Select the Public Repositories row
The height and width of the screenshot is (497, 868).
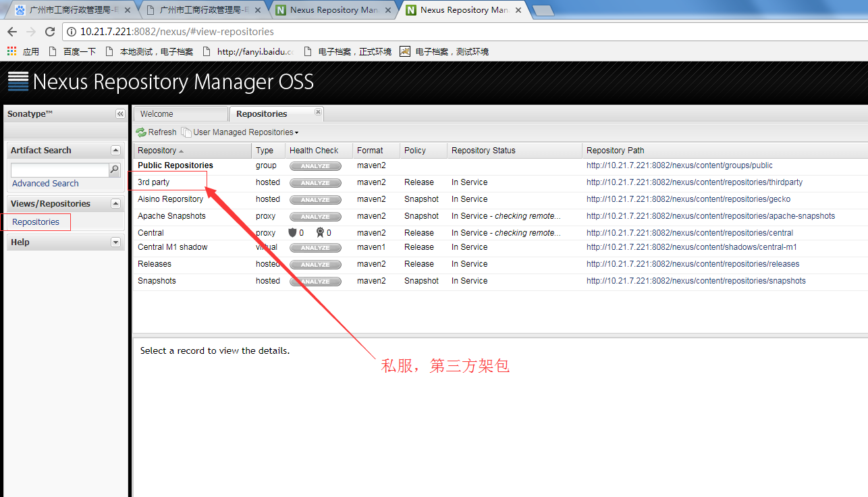pyautogui.click(x=500, y=165)
